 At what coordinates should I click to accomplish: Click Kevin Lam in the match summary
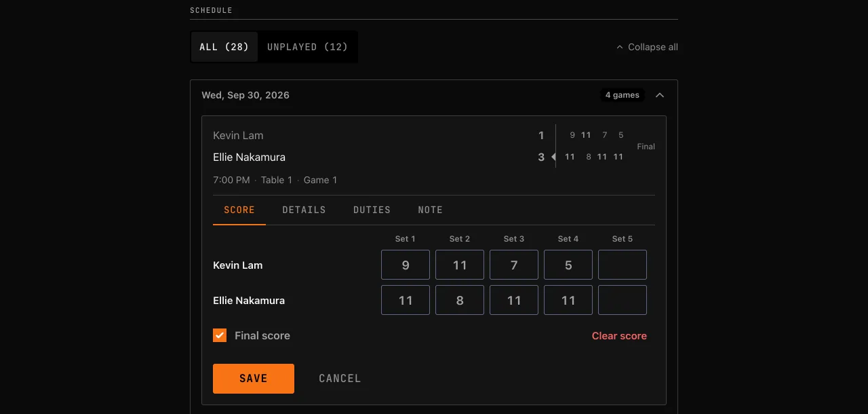pyautogui.click(x=238, y=135)
